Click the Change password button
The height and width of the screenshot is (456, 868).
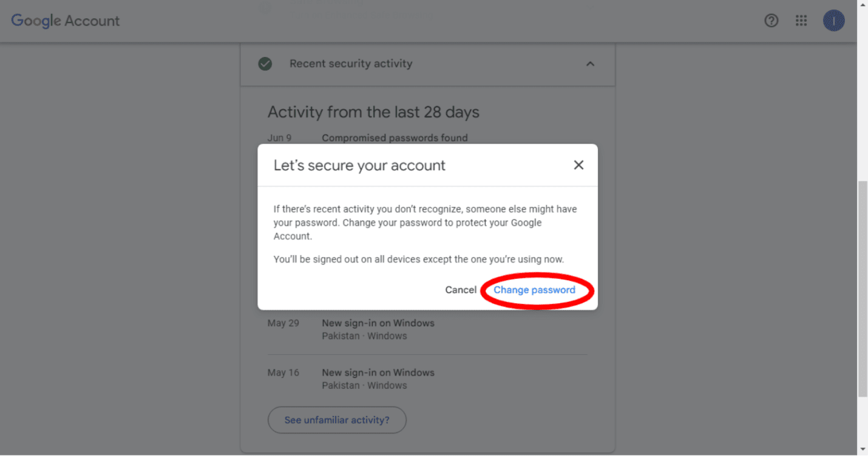534,290
